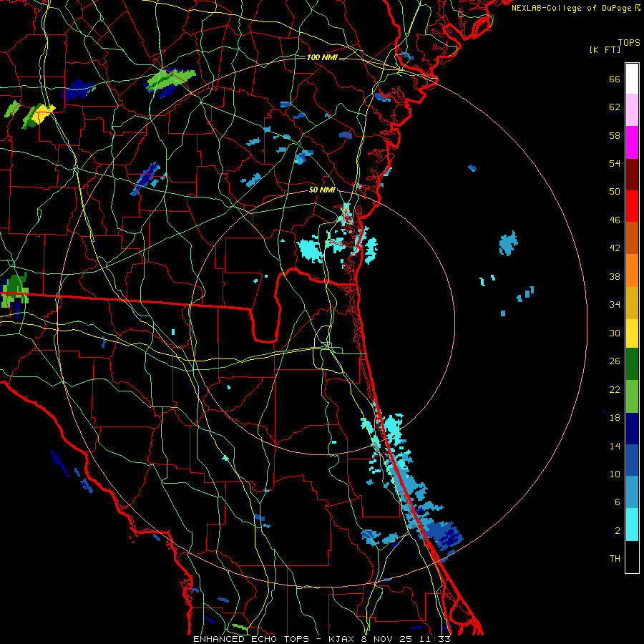The height and width of the screenshot is (644, 644).
Task: Click the "54" legend value
Action: (615, 163)
